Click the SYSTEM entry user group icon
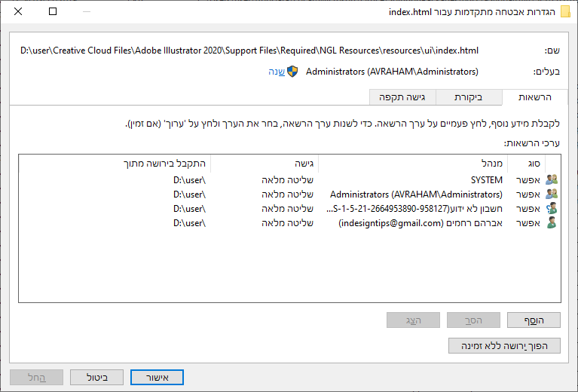Image resolution: width=578 pixels, height=392 pixels. coord(552,179)
